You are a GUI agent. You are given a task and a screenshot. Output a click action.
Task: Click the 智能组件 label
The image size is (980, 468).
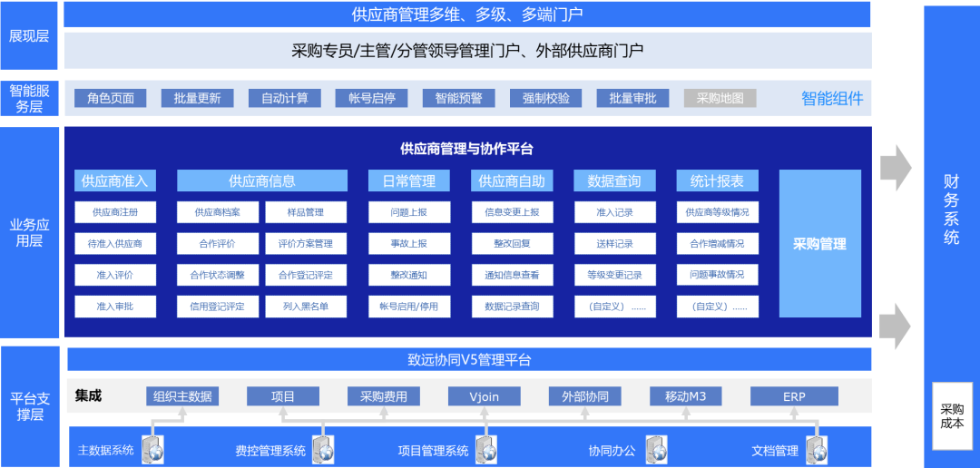[x=832, y=98]
